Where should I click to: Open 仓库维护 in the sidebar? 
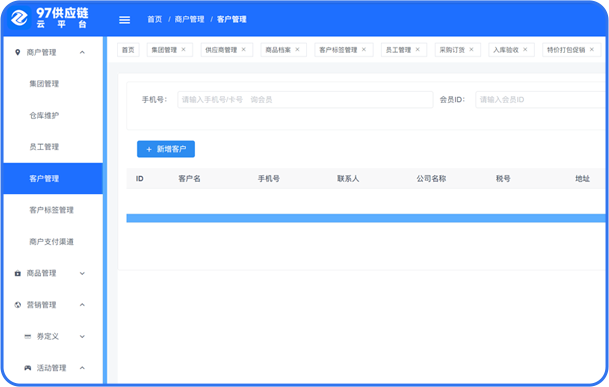point(44,115)
